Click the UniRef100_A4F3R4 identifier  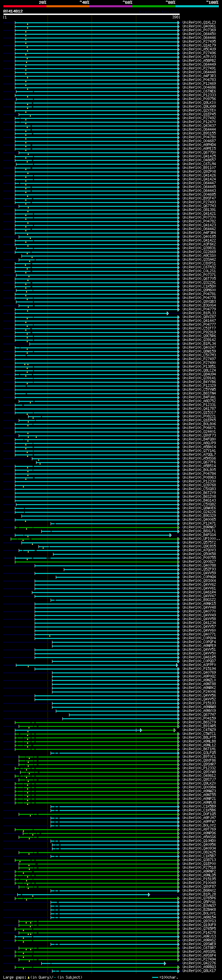[199, 233]
